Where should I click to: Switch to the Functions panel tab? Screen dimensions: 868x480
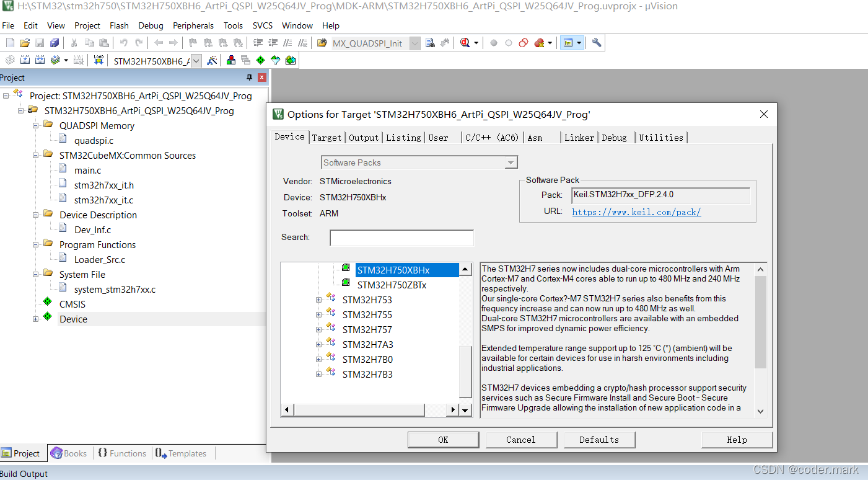tap(122, 453)
